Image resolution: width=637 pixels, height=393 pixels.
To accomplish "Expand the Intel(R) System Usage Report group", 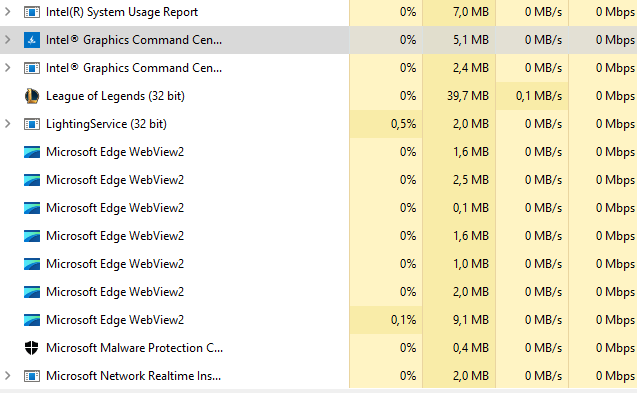I will click(7, 12).
